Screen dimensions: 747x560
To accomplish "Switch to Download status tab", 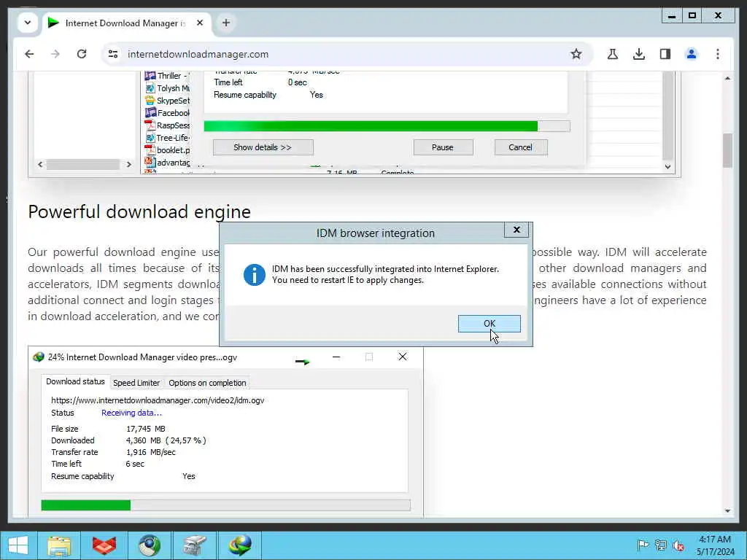I will [75, 381].
